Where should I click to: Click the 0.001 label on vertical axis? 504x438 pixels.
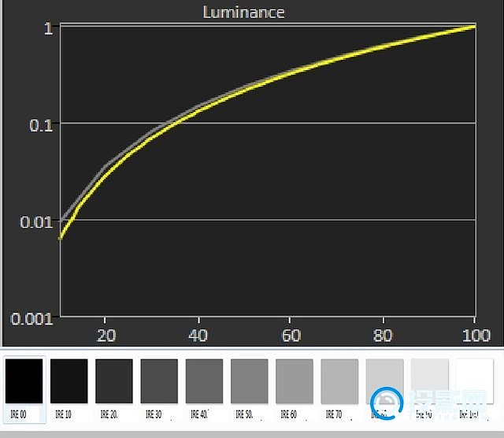pyautogui.click(x=30, y=319)
